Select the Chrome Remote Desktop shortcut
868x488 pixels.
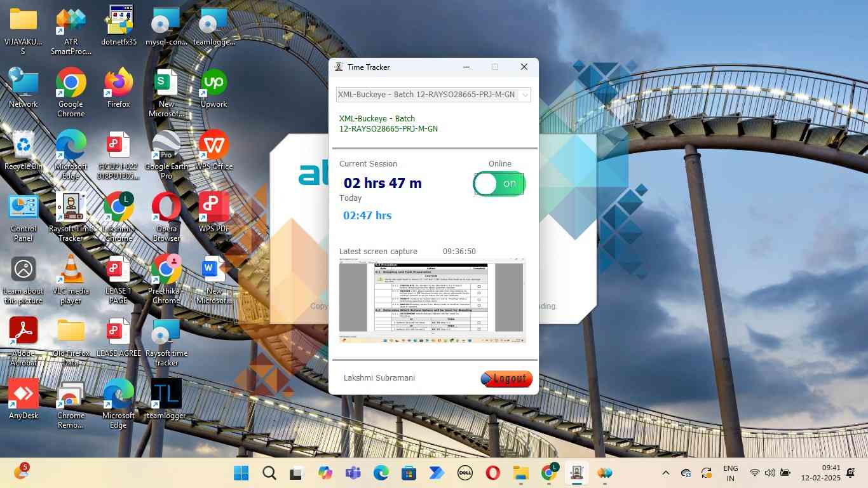tap(71, 405)
